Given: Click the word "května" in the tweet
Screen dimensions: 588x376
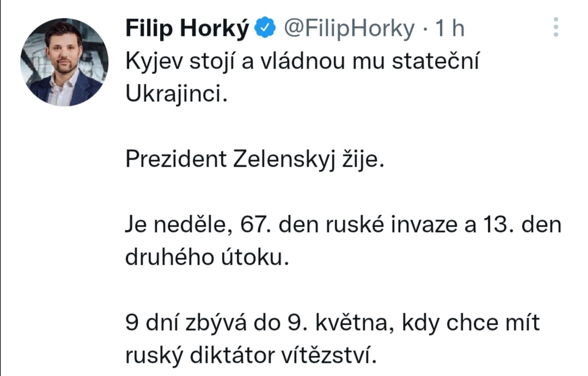Looking at the screenshot, I should tap(352, 322).
